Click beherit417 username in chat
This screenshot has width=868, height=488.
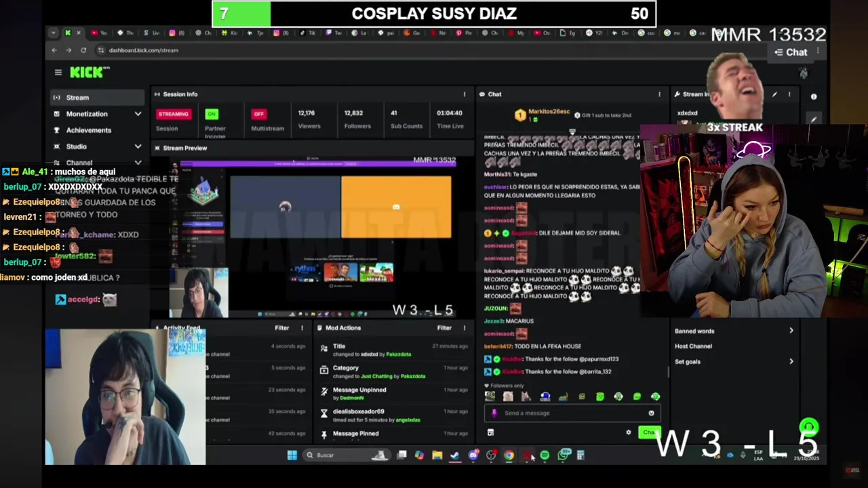coord(498,346)
